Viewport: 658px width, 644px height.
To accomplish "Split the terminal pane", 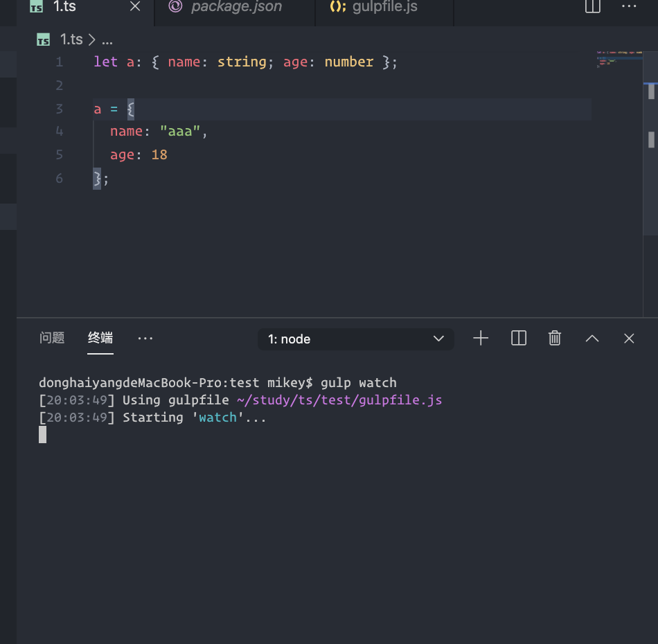I will [x=519, y=338].
